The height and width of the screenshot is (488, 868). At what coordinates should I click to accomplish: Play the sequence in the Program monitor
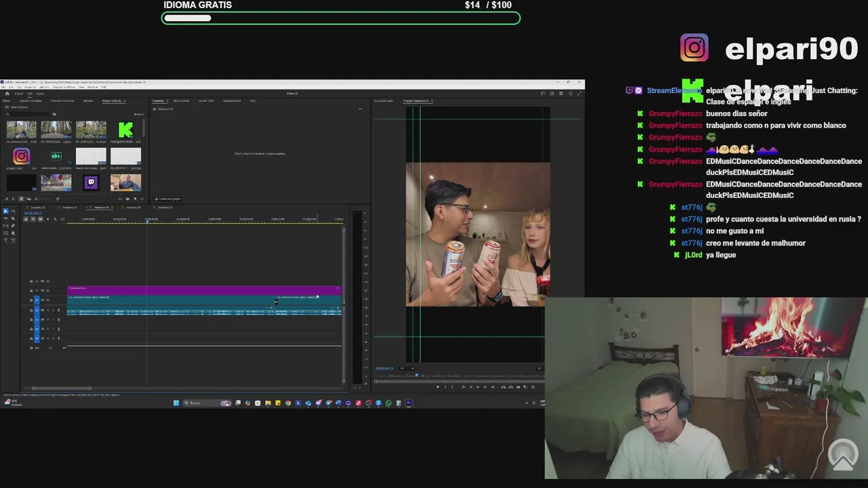pyautogui.click(x=478, y=387)
